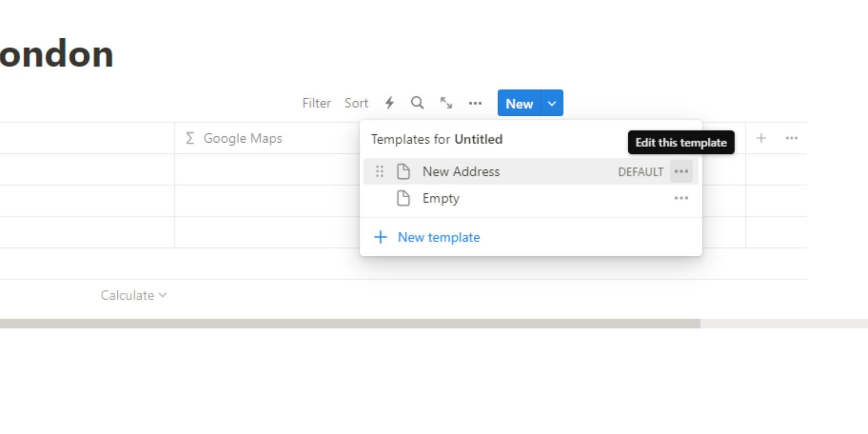Screen dimensions: 868x434
Task: Click the plus icon to add a column
Action: [761, 138]
